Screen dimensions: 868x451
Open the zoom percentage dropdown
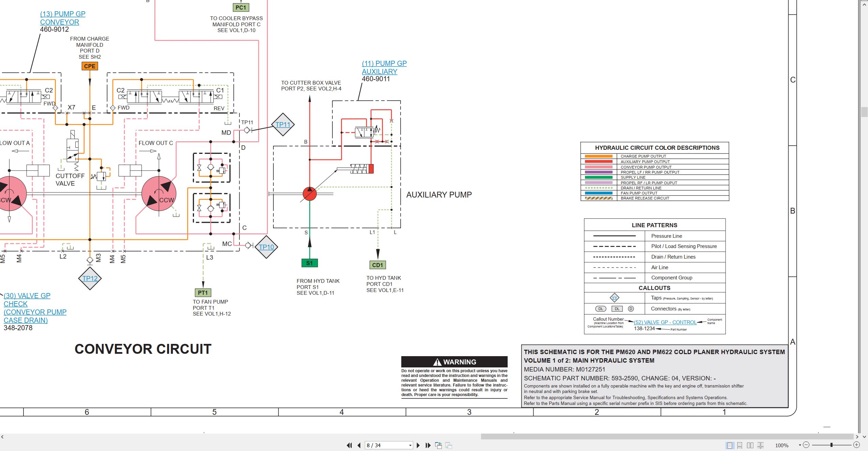pyautogui.click(x=800, y=445)
